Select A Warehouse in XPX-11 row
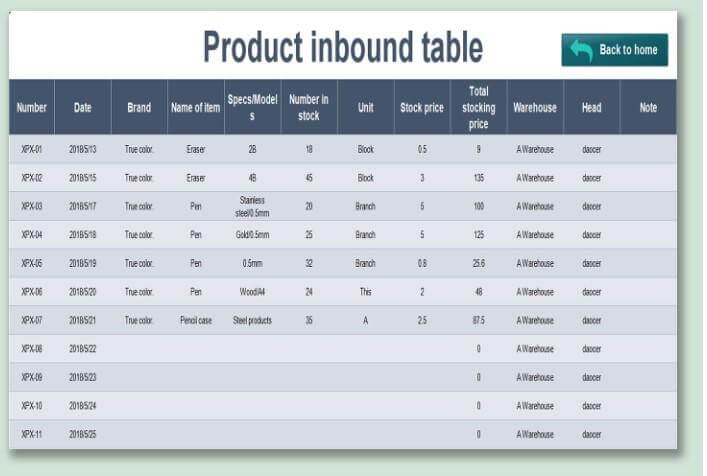Viewport: 707px width, 476px height. click(x=535, y=434)
